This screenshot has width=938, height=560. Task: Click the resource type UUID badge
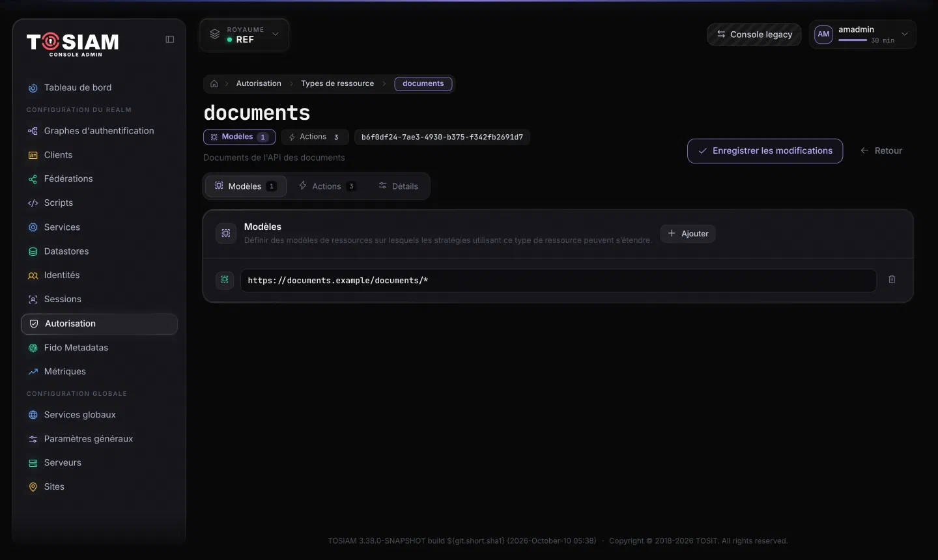pos(442,137)
